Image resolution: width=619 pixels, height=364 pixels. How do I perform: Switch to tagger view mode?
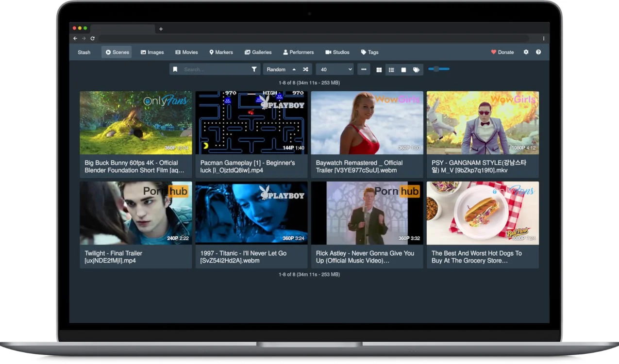point(416,70)
